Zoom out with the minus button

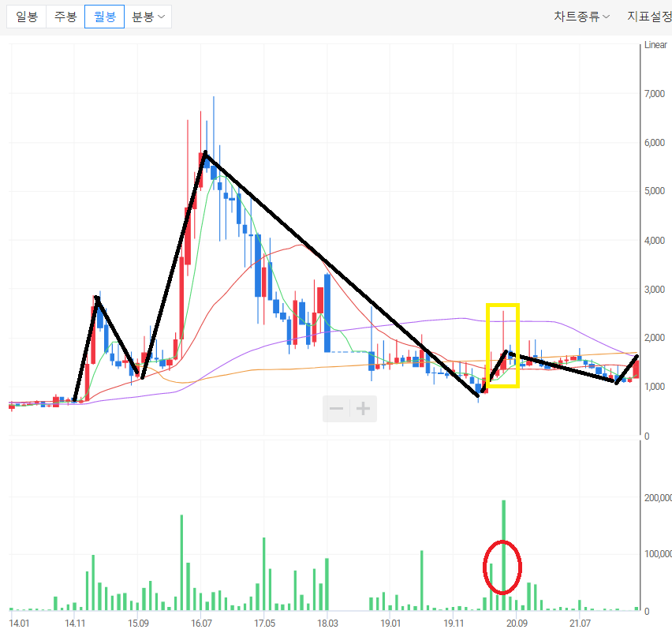click(x=336, y=409)
